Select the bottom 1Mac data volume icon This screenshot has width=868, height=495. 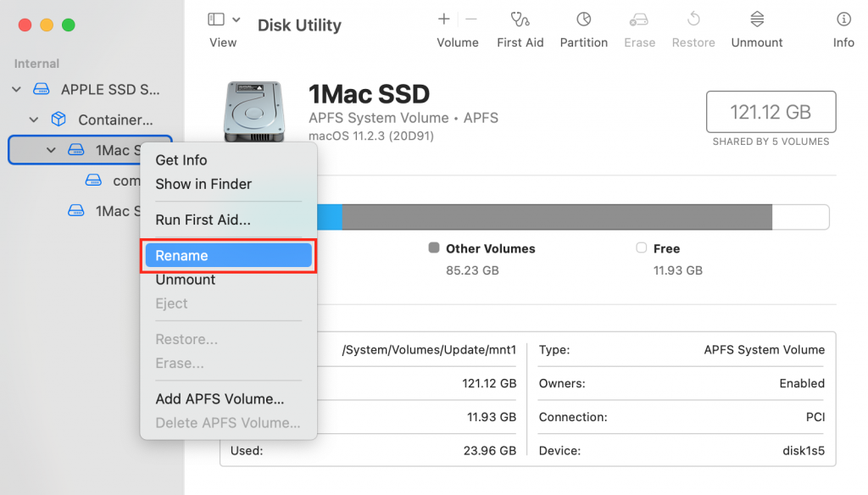(75, 211)
